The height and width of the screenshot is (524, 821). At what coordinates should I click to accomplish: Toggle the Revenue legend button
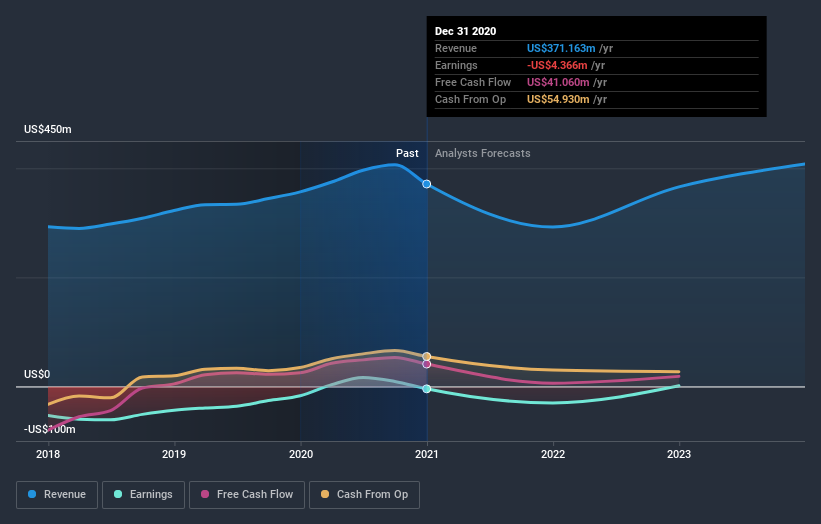click(x=57, y=495)
